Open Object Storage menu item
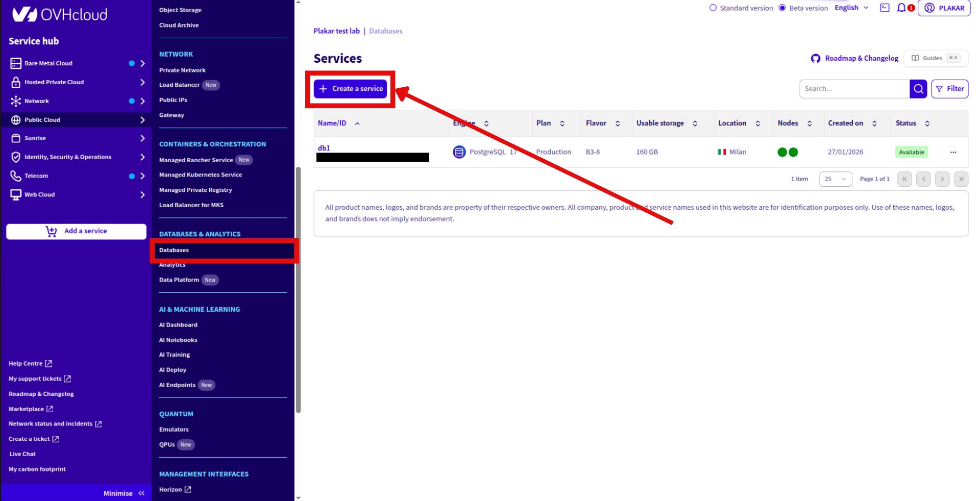Image resolution: width=980 pixels, height=501 pixels. [x=180, y=10]
